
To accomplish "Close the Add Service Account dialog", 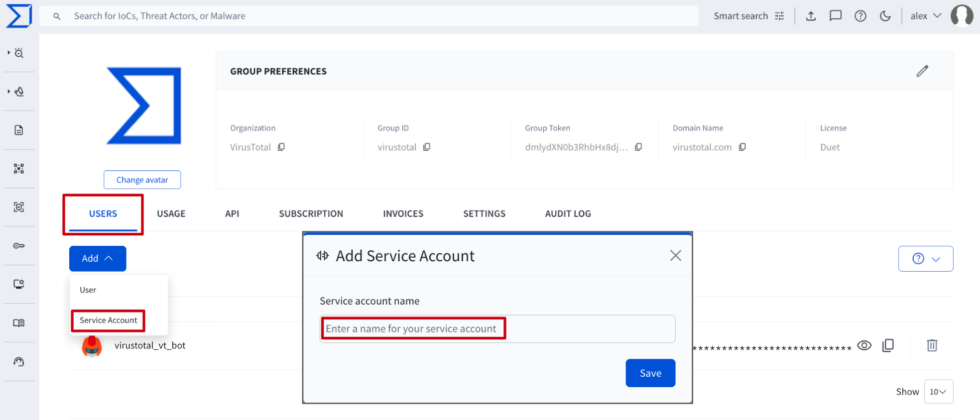I will click(x=676, y=256).
